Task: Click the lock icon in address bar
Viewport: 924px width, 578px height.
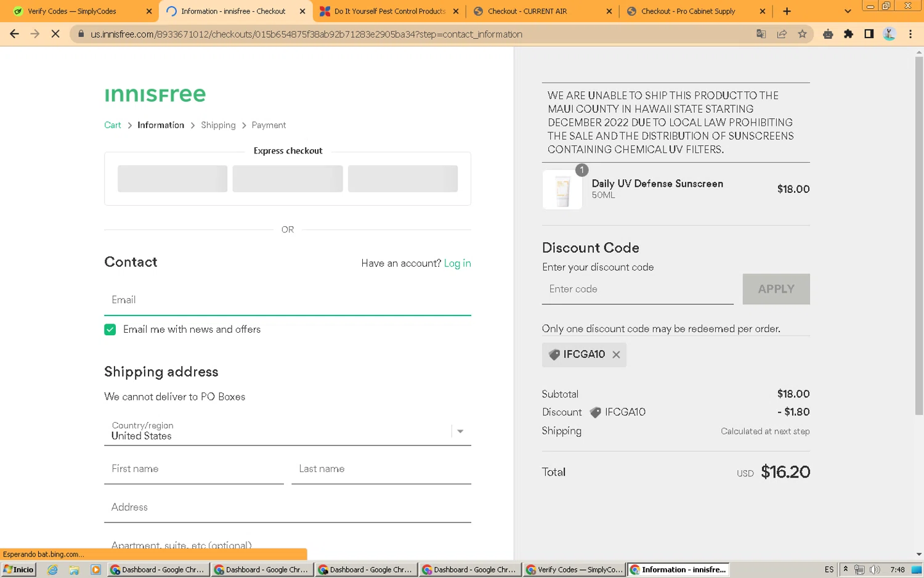Action: (x=81, y=34)
